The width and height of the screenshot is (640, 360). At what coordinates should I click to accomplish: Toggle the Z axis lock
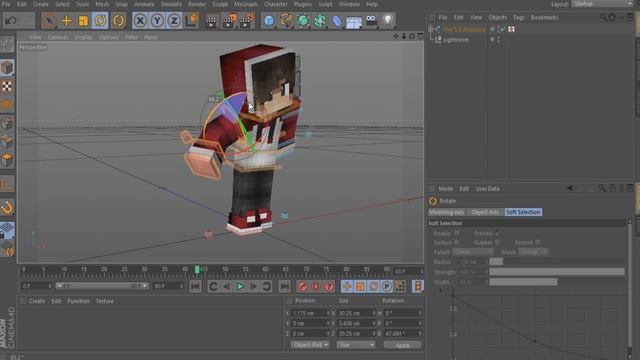174,20
